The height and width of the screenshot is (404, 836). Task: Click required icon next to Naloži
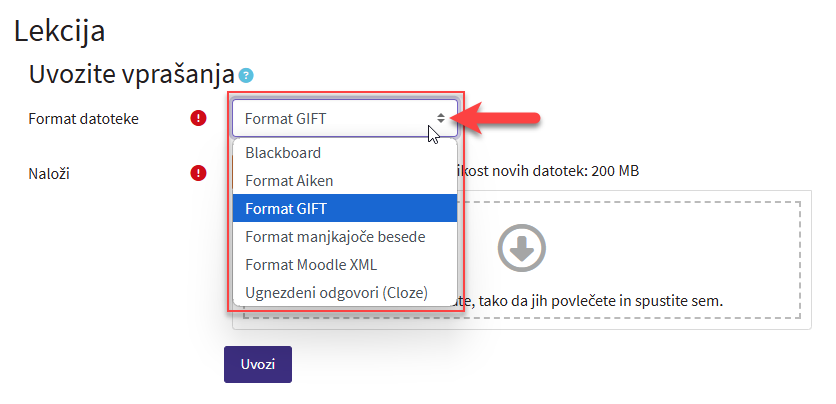198,173
